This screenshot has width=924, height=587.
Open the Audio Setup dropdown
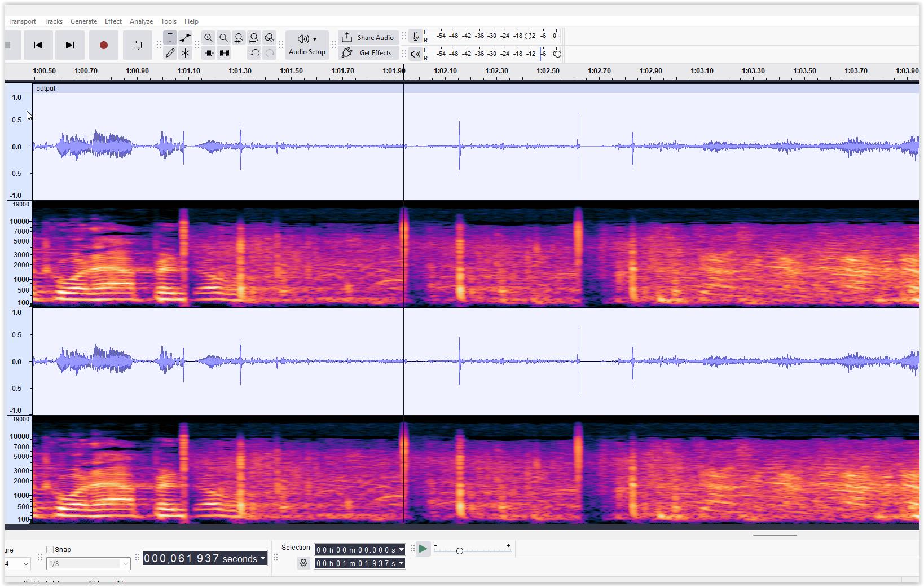click(307, 45)
